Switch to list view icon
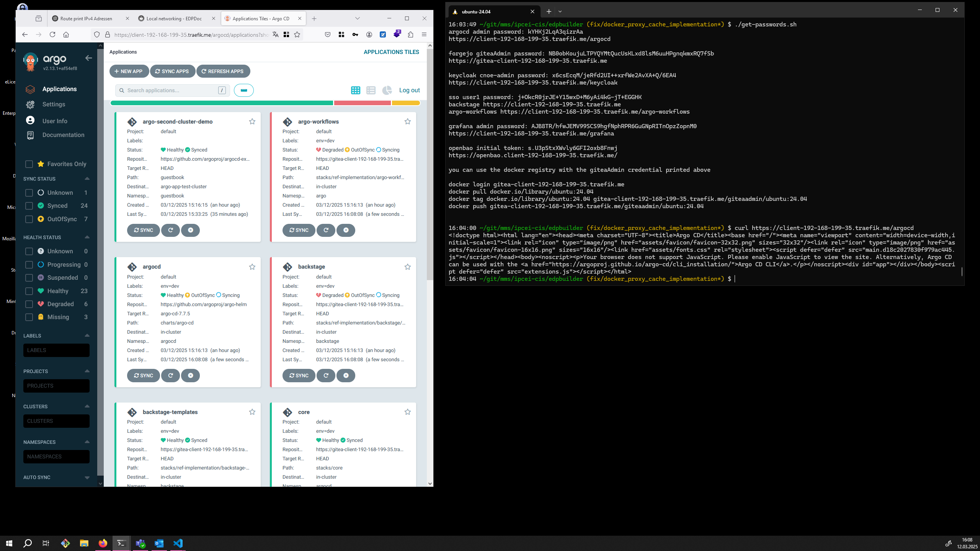The height and width of the screenshot is (551, 980). (x=371, y=90)
